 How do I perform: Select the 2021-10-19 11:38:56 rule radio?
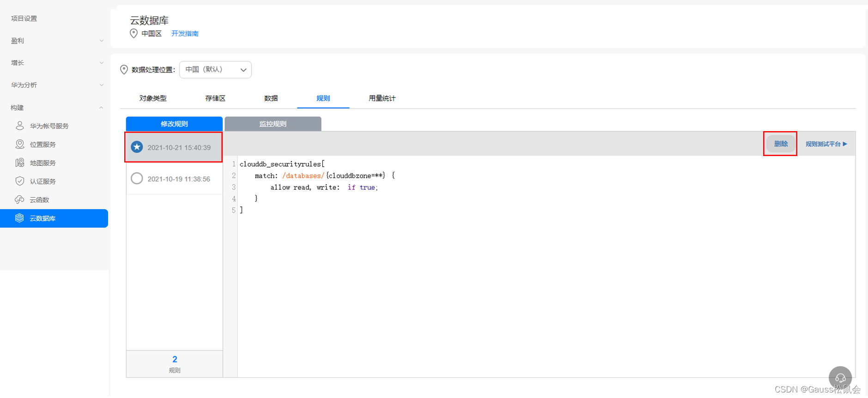coord(137,178)
